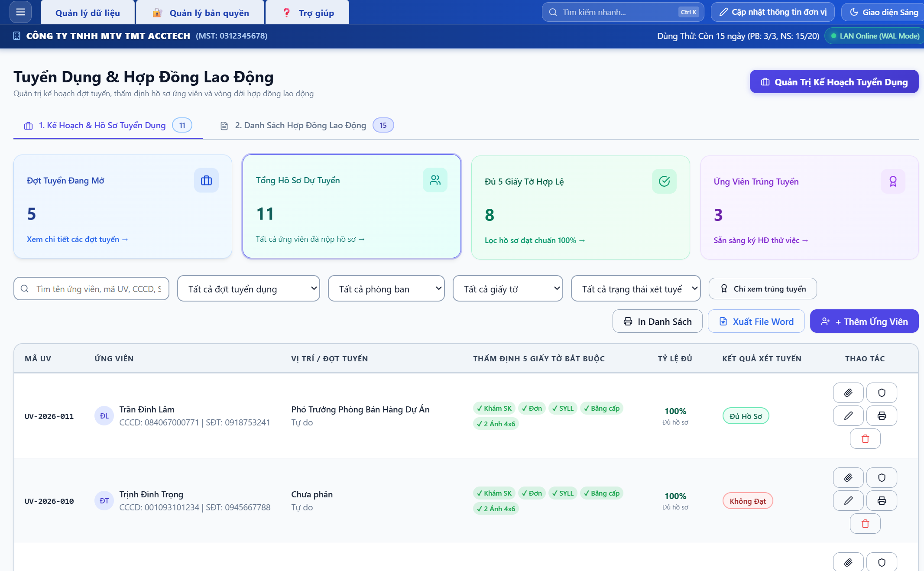Viewport: 924px width, 571px height.
Task: Click ĐL avatar of Trần Đình Lâm
Action: (x=104, y=416)
